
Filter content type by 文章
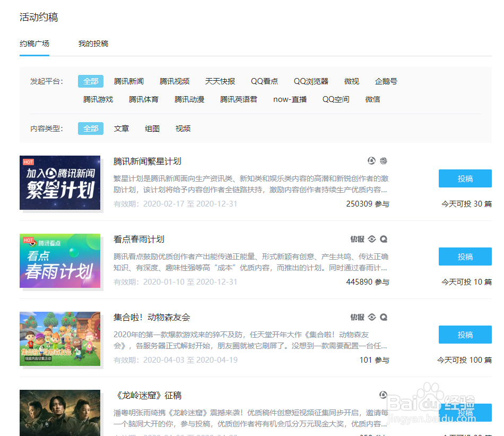pos(121,129)
